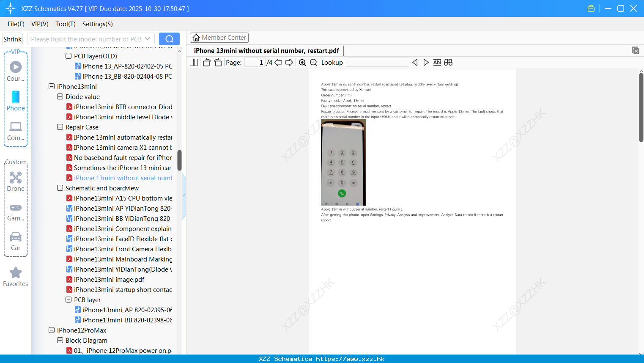
Task: Open the Tool menu
Action: click(x=66, y=24)
